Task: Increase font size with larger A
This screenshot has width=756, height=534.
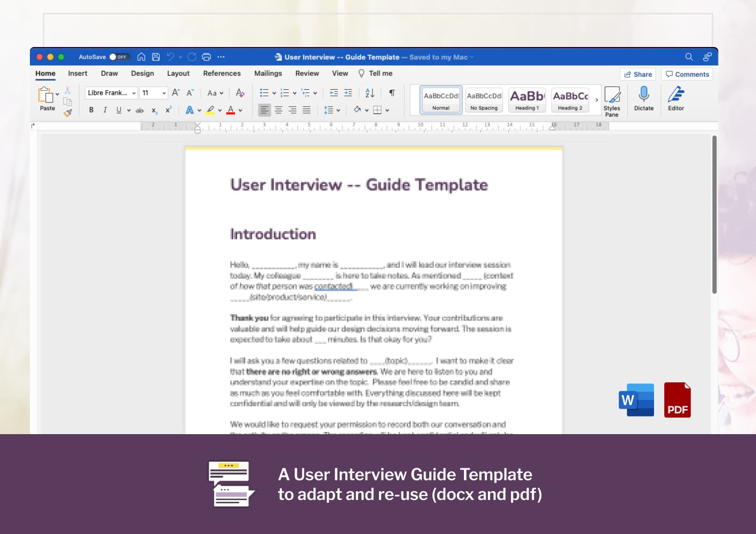Action: [x=176, y=93]
